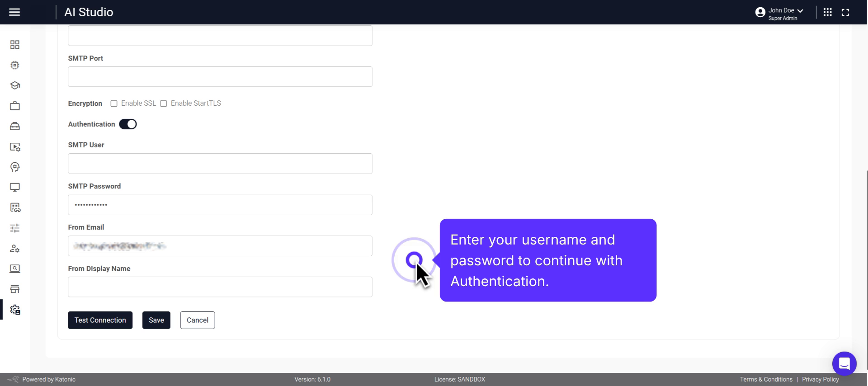Open the dashboard grid sidebar icon
868x386 pixels.
(x=15, y=45)
